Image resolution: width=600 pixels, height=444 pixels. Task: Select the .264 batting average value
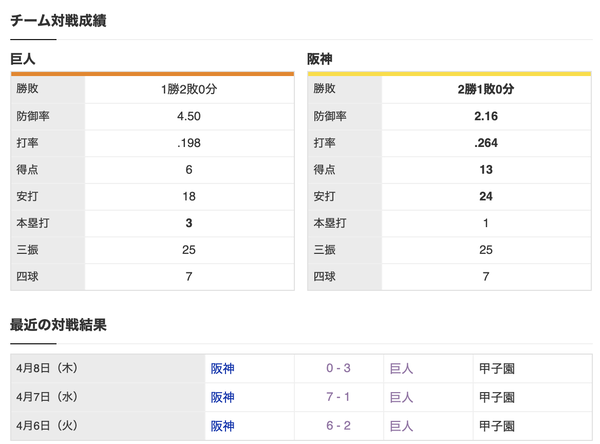pyautogui.click(x=486, y=143)
